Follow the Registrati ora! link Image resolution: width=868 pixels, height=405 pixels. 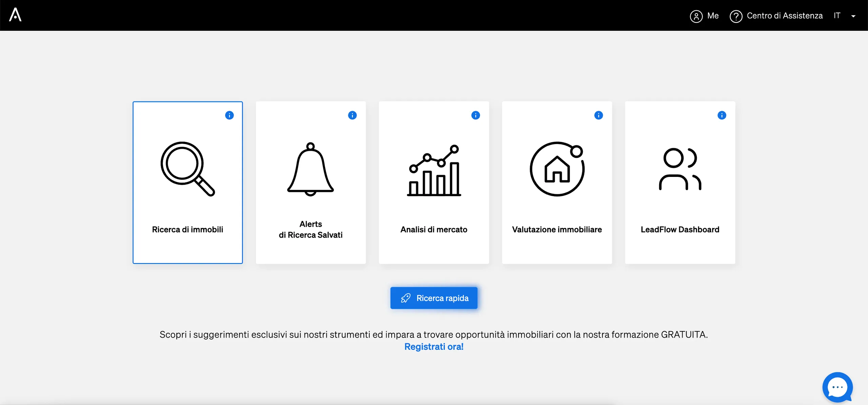(x=434, y=346)
